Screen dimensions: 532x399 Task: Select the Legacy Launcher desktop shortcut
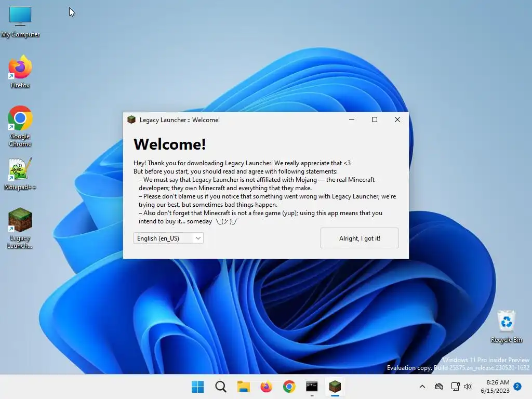(20, 229)
